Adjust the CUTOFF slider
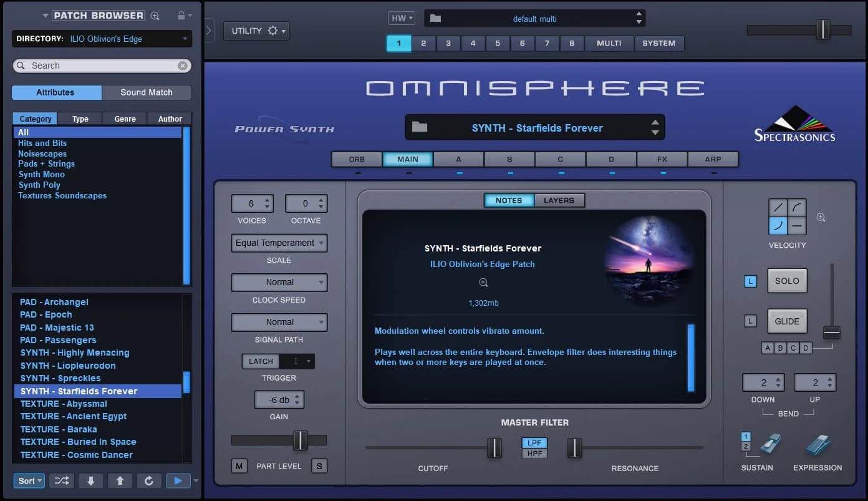The image size is (868, 501). pos(494,448)
